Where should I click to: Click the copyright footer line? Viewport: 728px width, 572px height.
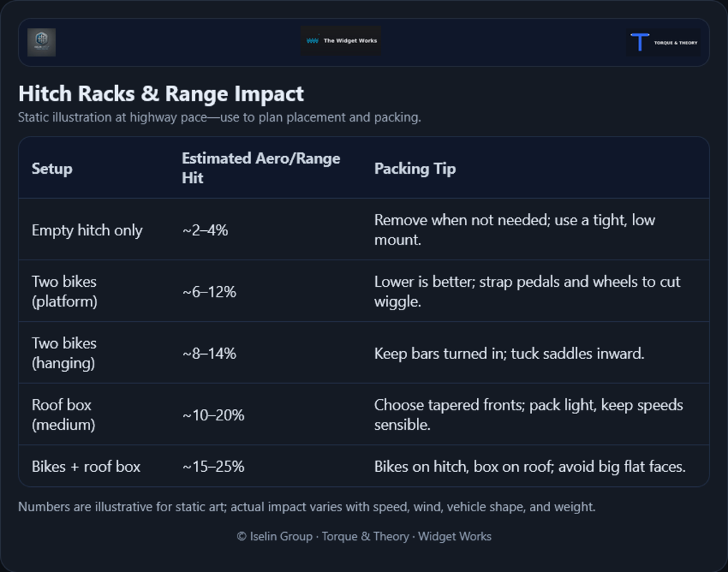(364, 536)
